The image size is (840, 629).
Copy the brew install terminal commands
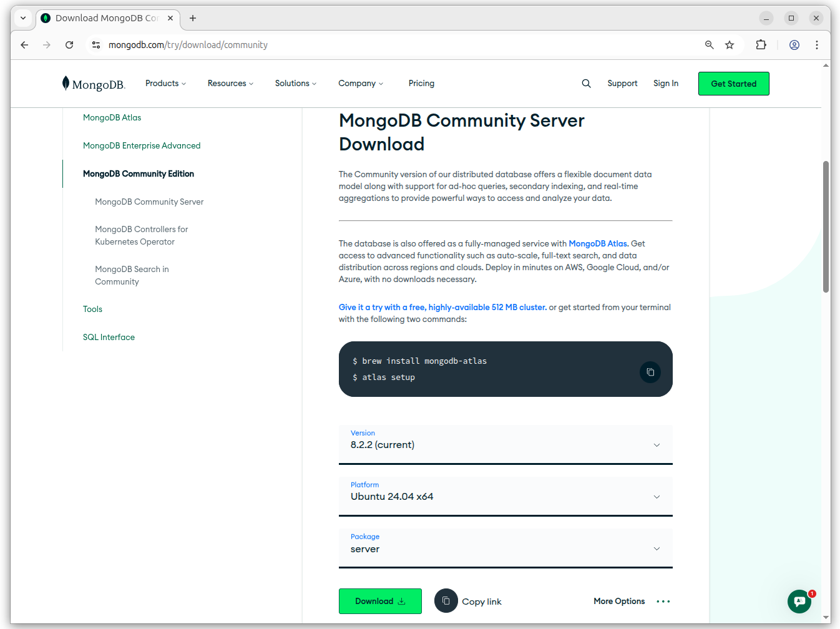650,372
